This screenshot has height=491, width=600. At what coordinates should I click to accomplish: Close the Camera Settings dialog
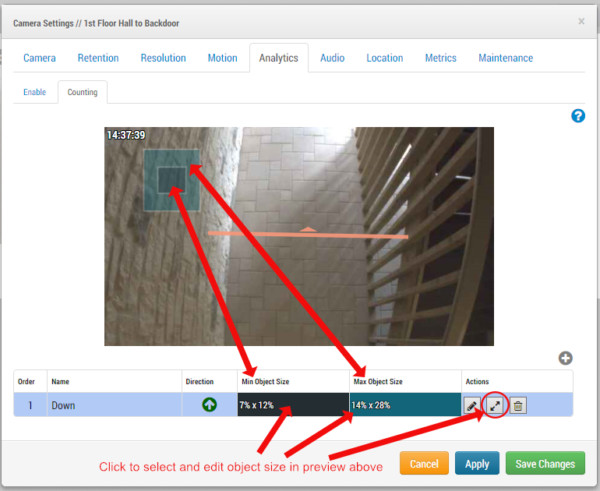pyautogui.click(x=581, y=21)
